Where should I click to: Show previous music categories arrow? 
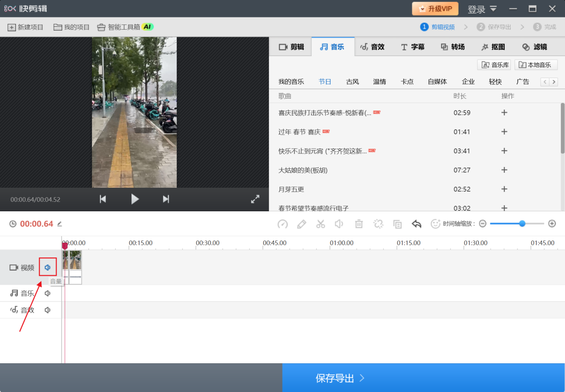(545, 82)
